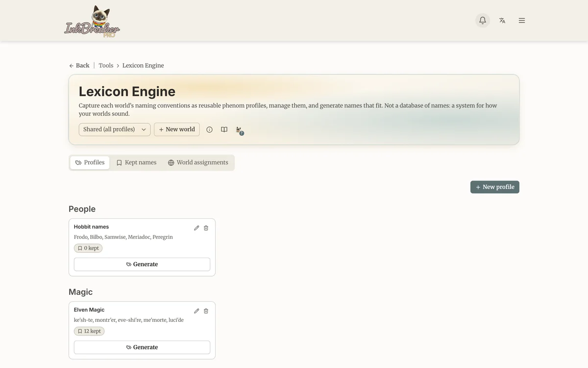Viewport: 588px width, 368px height.
Task: Open the language translation menu
Action: [502, 20]
